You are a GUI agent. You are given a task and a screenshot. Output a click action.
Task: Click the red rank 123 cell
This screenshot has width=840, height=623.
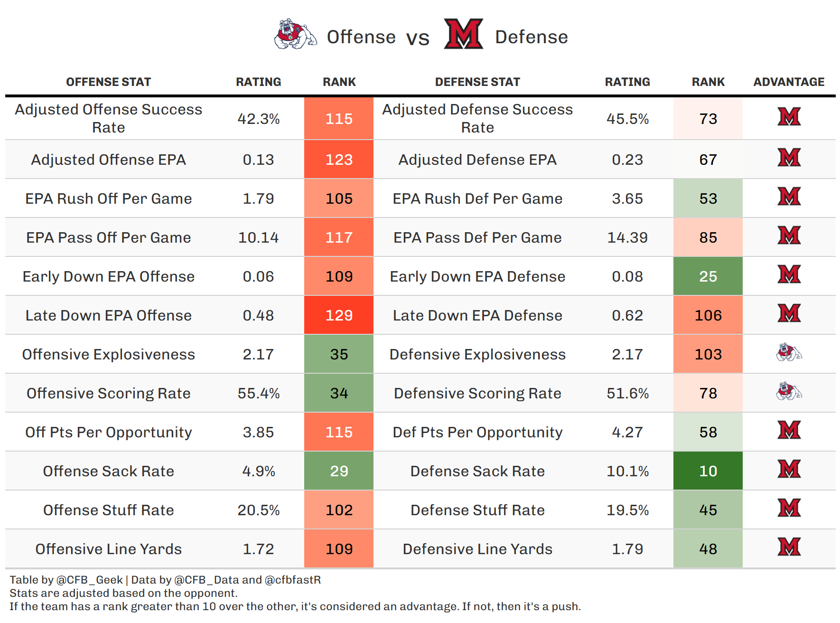coord(339,160)
